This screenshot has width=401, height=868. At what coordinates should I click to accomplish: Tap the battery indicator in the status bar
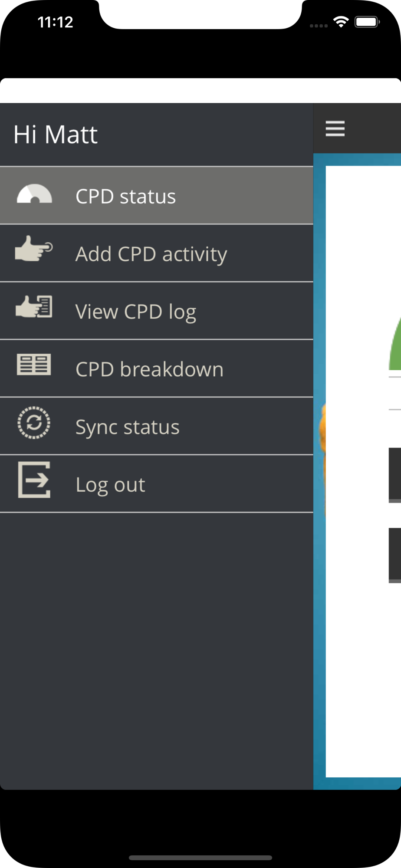pyautogui.click(x=367, y=22)
